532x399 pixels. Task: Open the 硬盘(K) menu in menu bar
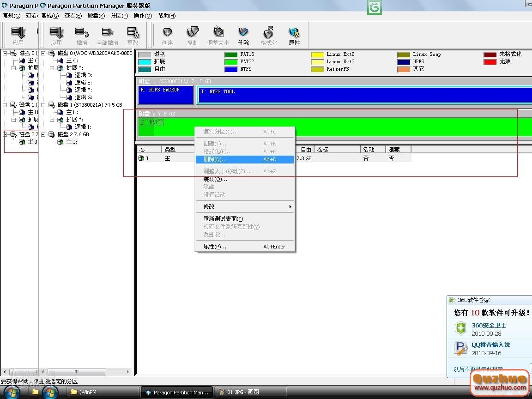coord(96,16)
